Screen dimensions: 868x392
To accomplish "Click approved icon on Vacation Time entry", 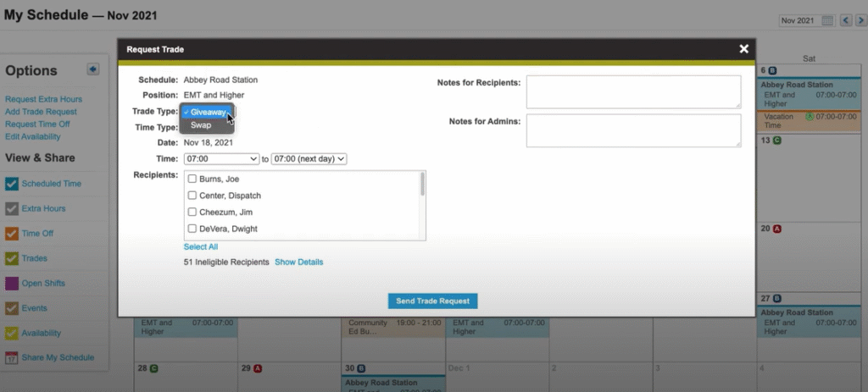I will click(x=810, y=117).
